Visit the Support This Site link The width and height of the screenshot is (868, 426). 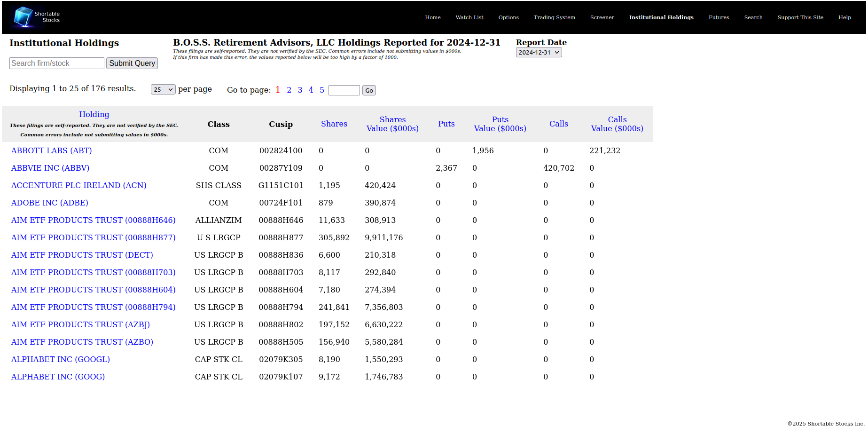point(800,17)
